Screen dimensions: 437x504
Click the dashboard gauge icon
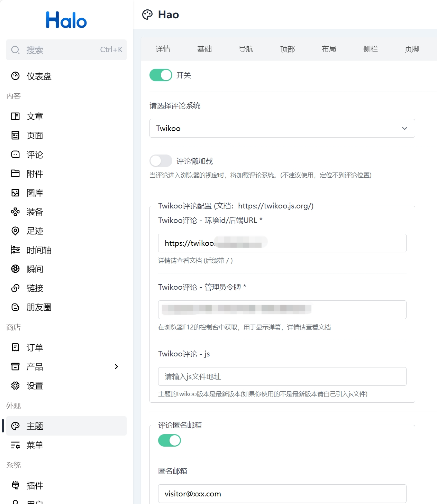pos(15,76)
